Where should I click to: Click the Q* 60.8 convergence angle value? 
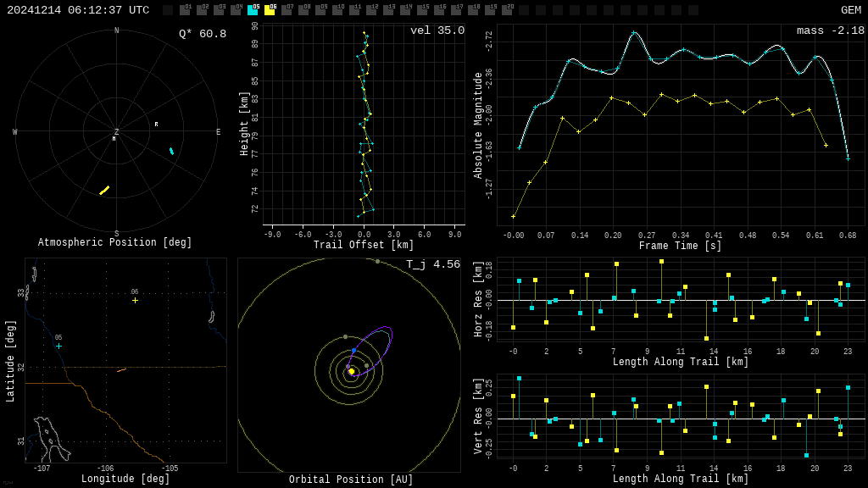(203, 34)
